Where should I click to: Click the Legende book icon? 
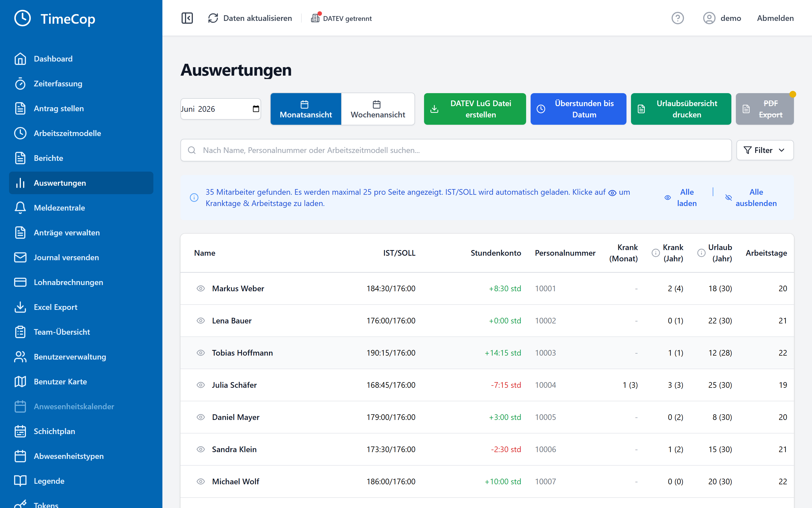(20, 481)
